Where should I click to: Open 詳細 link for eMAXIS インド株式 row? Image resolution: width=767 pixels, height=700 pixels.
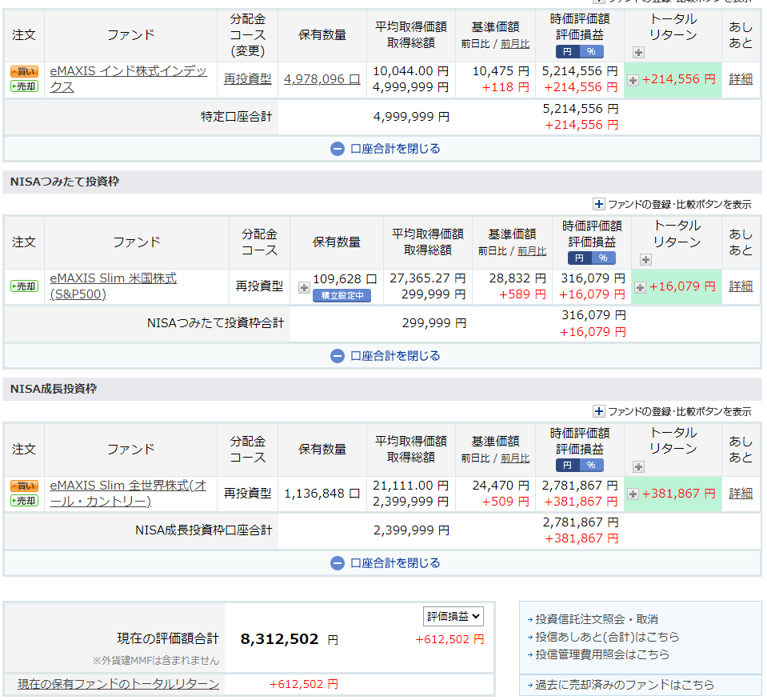pos(741,78)
